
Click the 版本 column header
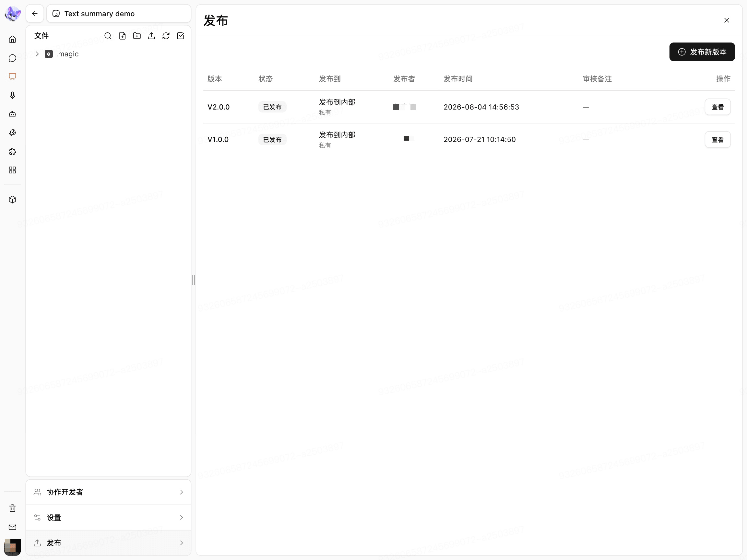pyautogui.click(x=215, y=79)
